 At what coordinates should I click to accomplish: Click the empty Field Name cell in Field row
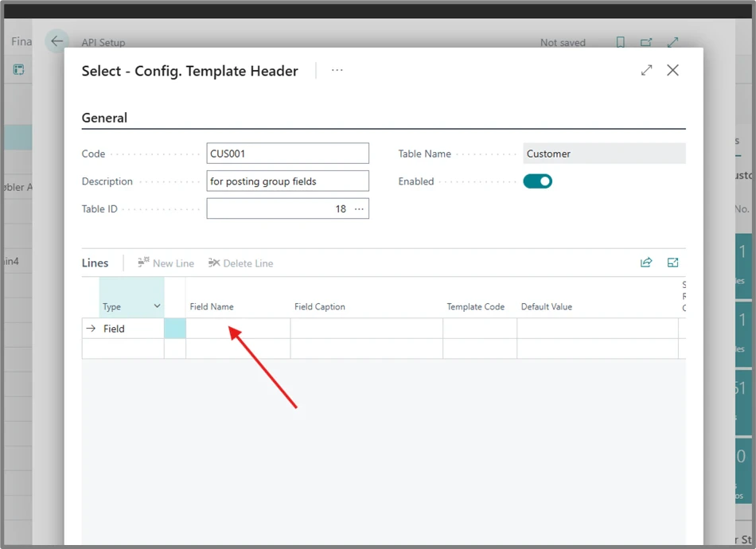point(238,329)
